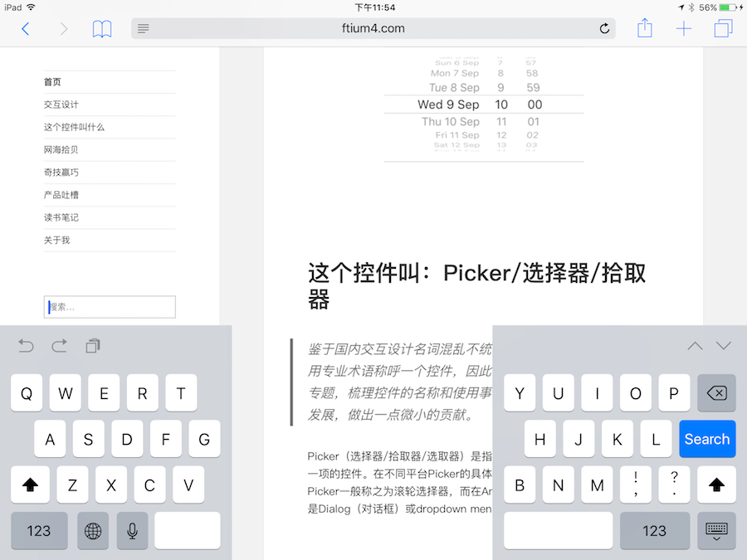Viewport: 747px width, 560px height.
Task: Toggle Reader view icon in address bar
Action: [x=143, y=28]
